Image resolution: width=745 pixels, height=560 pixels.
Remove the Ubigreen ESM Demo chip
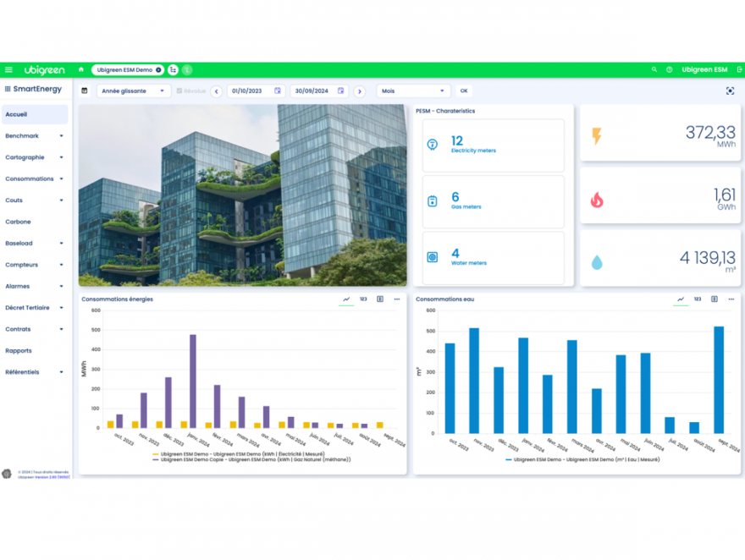point(158,70)
